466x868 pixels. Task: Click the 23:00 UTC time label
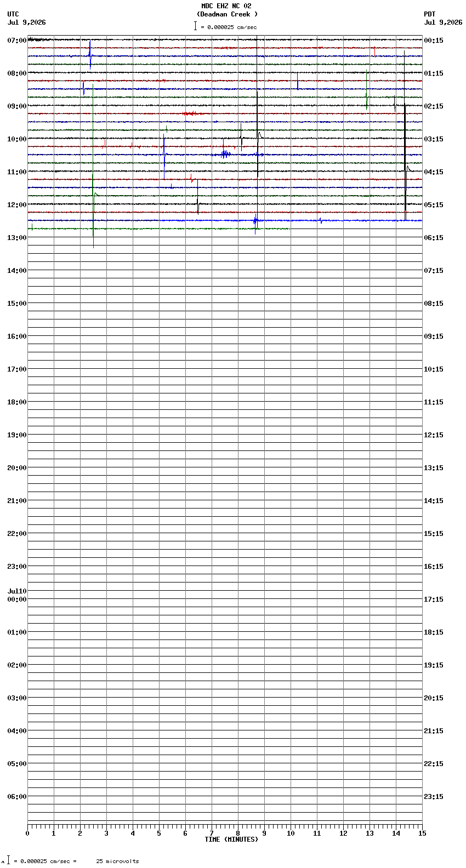(x=17, y=567)
